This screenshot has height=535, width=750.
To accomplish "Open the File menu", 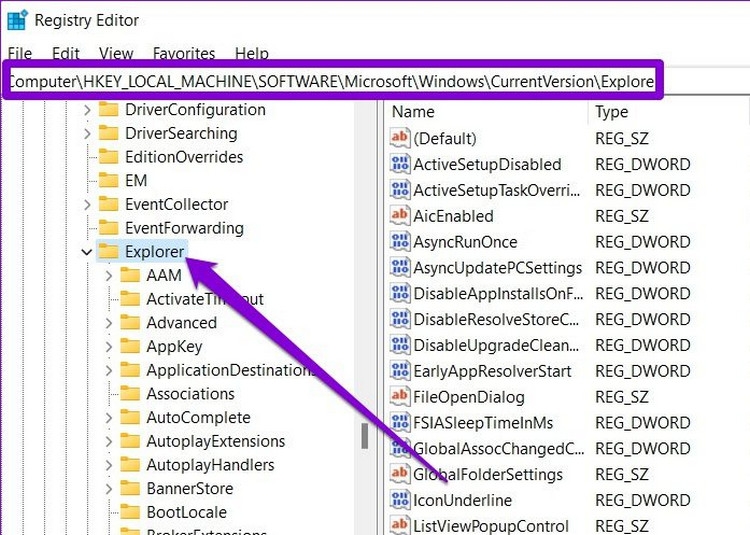I will tap(20, 53).
